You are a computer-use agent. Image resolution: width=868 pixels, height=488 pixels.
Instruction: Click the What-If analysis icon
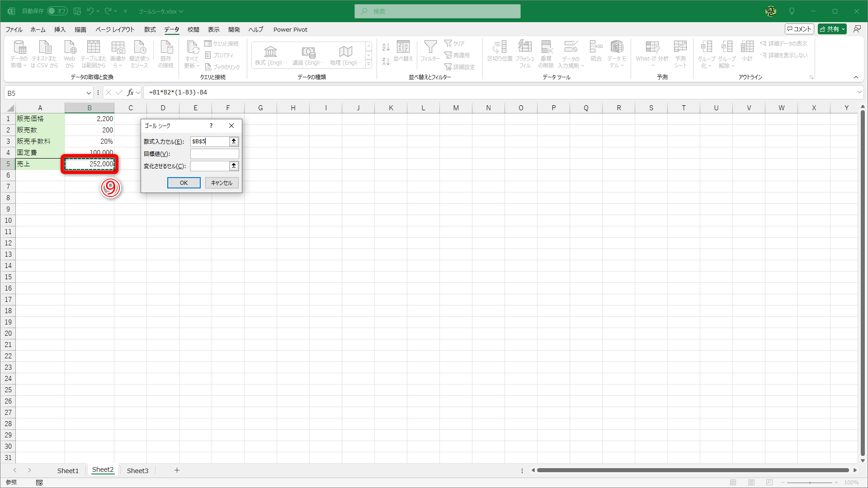click(652, 47)
